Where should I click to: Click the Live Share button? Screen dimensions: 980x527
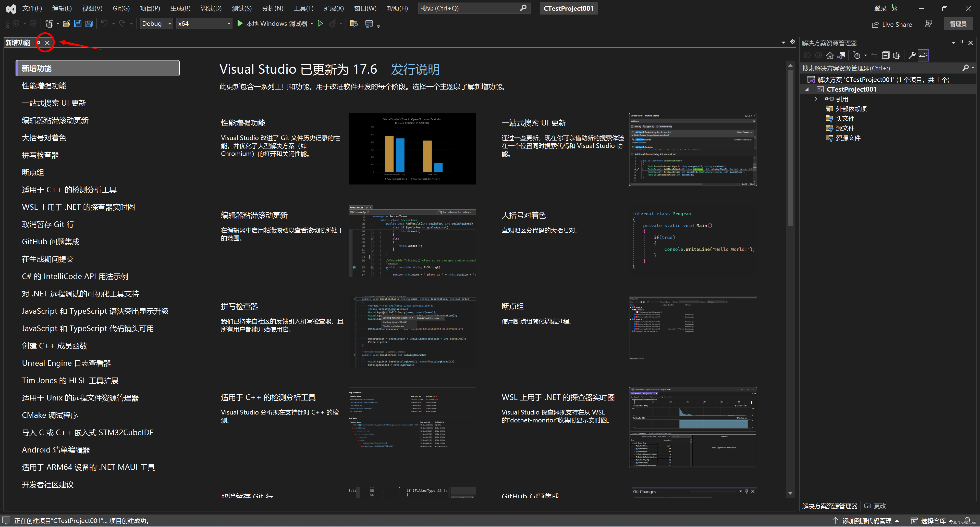[892, 24]
